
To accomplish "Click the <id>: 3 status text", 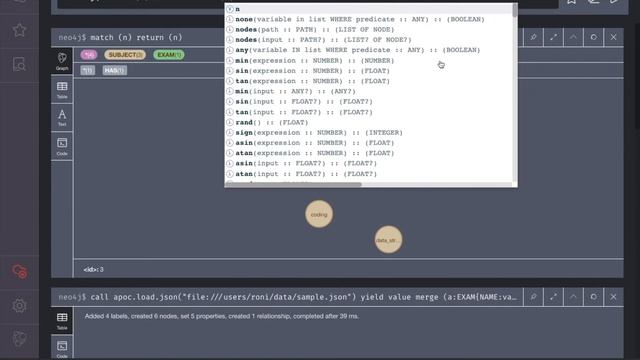I will pos(93,269).
